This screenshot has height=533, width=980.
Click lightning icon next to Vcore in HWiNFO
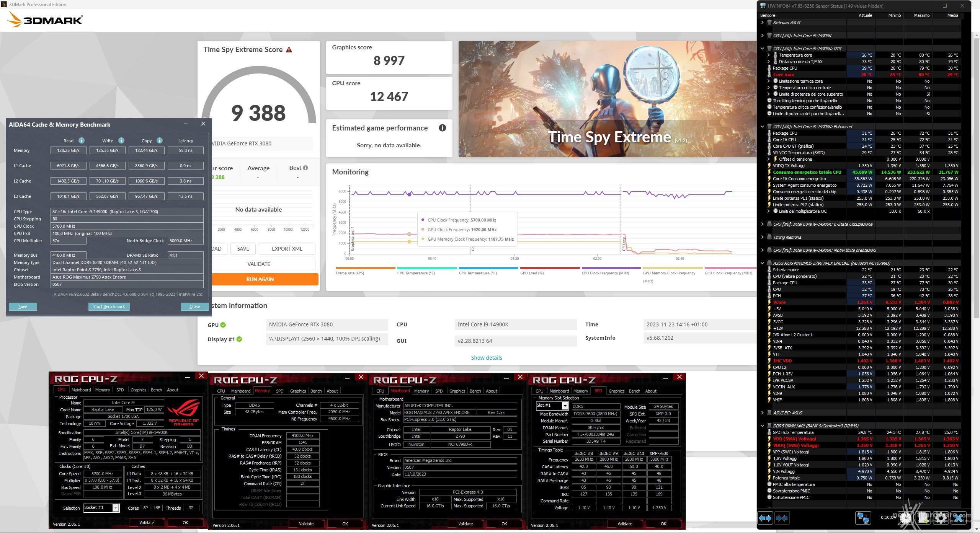coord(769,302)
